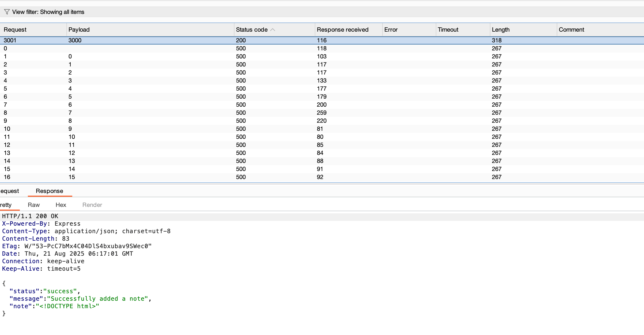Click the Content-Type header line

pos(86,231)
